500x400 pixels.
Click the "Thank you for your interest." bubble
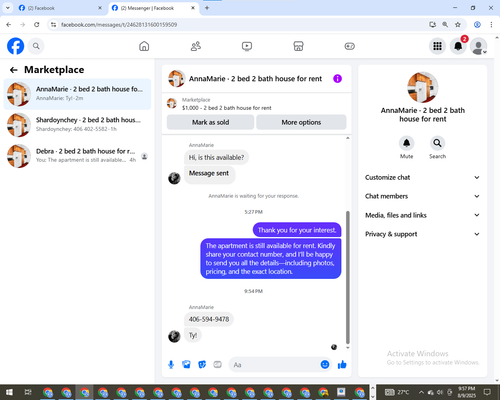click(x=297, y=230)
